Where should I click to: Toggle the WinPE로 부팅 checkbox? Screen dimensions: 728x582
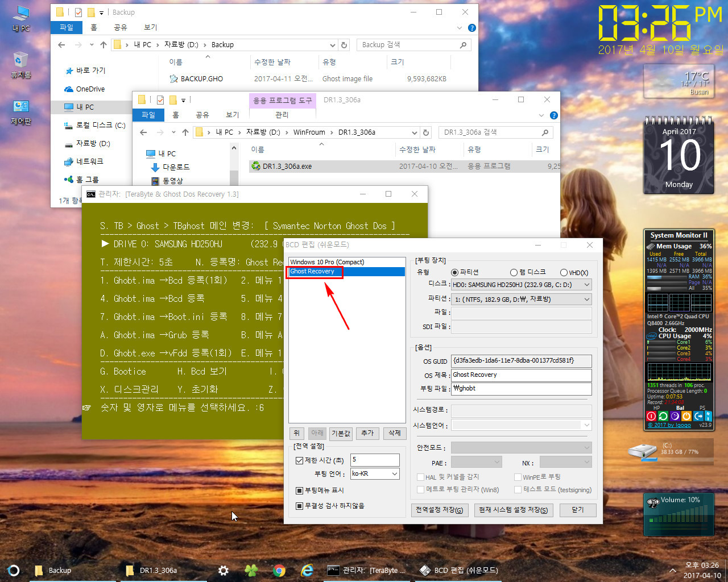click(518, 477)
